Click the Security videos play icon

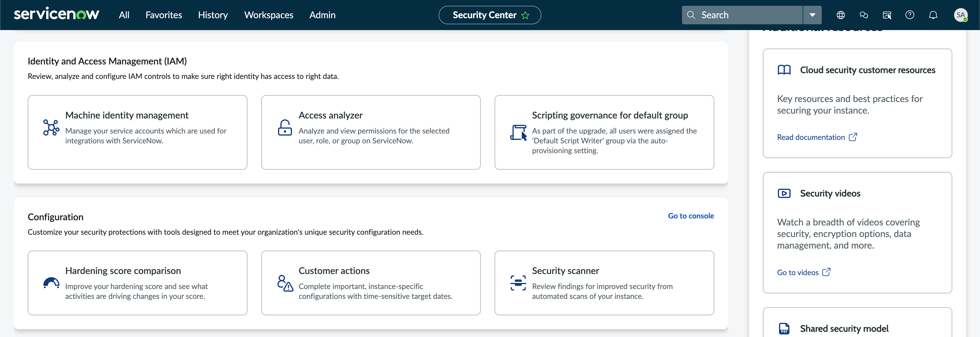click(x=784, y=193)
